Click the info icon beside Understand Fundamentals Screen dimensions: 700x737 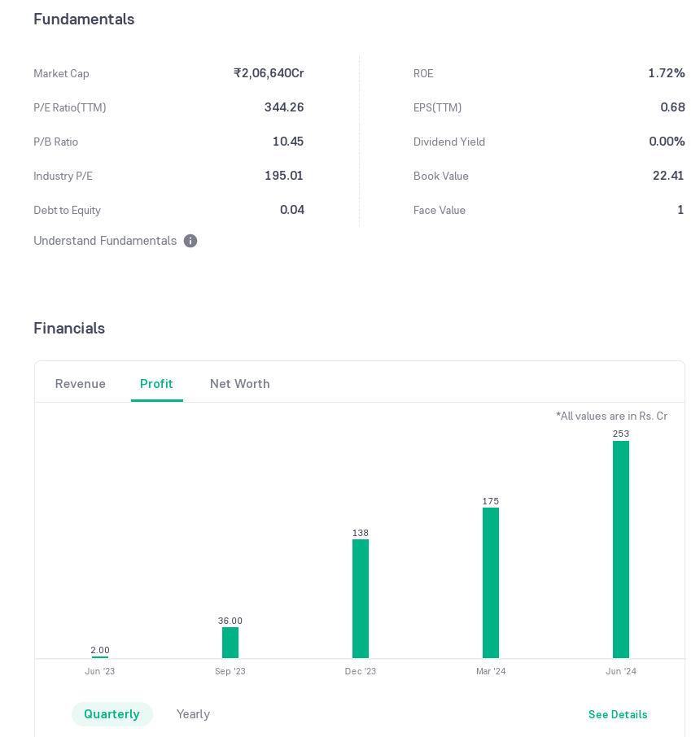tap(190, 241)
